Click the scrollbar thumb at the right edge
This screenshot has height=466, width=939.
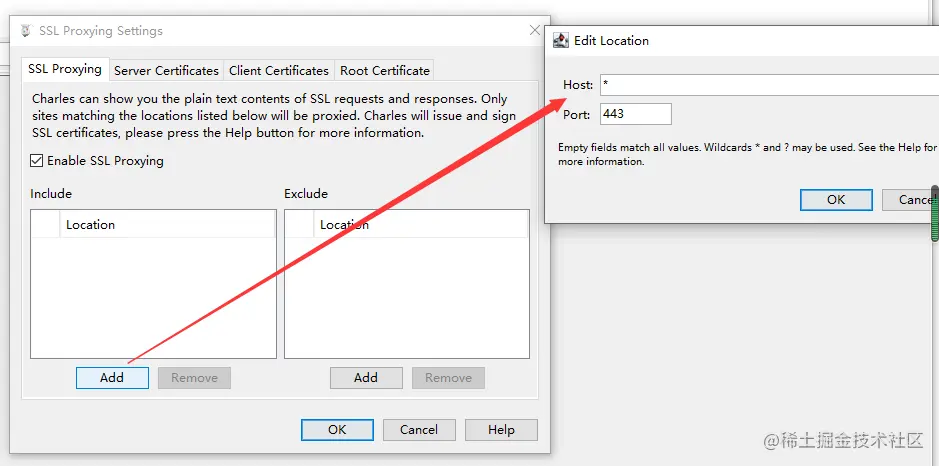935,213
